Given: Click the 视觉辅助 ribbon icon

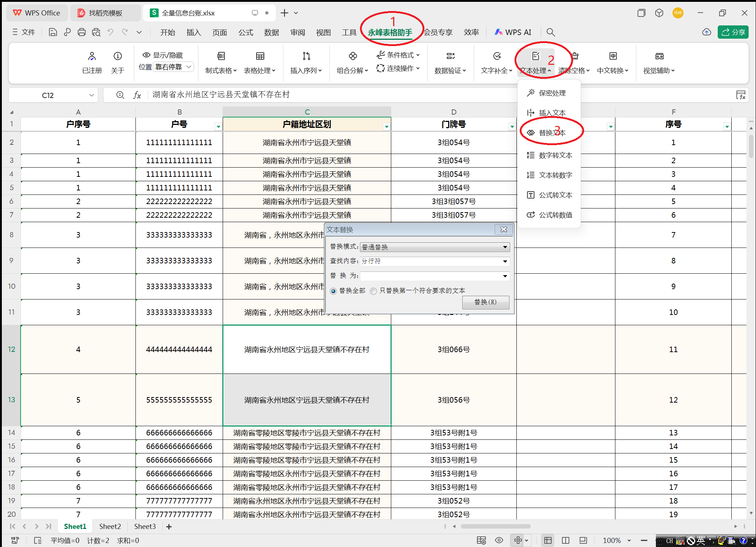Looking at the screenshot, I should [x=659, y=56].
